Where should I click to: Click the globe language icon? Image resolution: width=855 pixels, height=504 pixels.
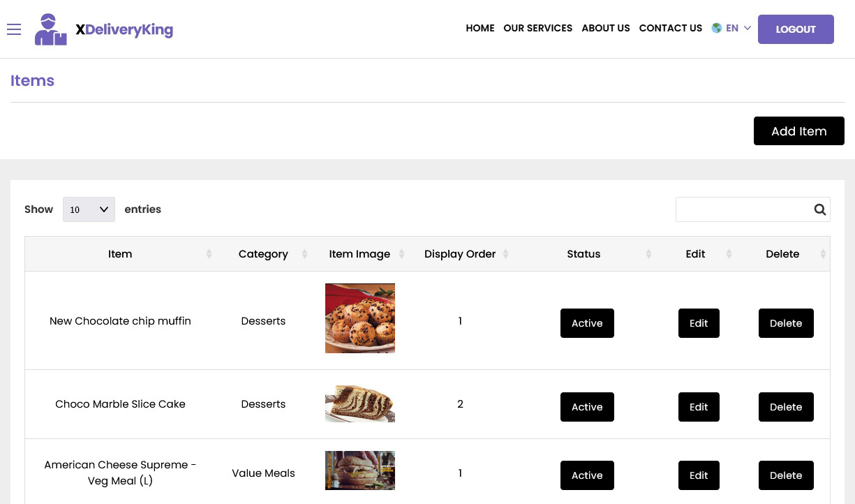717,28
